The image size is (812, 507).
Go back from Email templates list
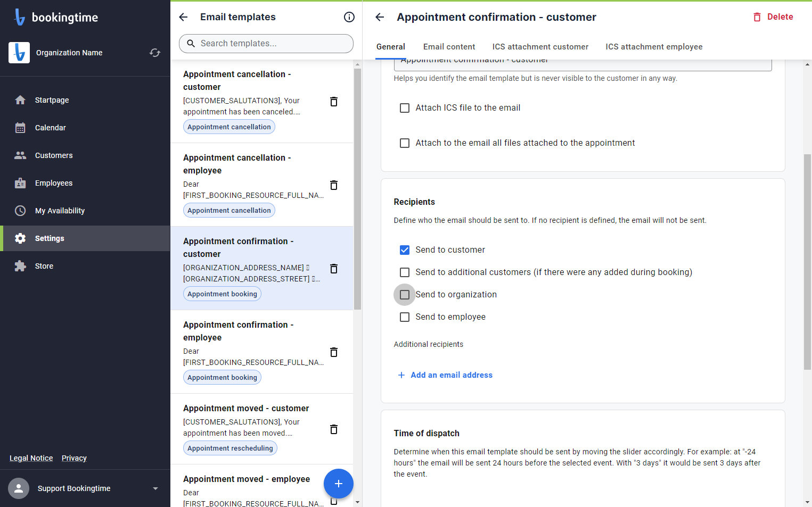click(183, 17)
